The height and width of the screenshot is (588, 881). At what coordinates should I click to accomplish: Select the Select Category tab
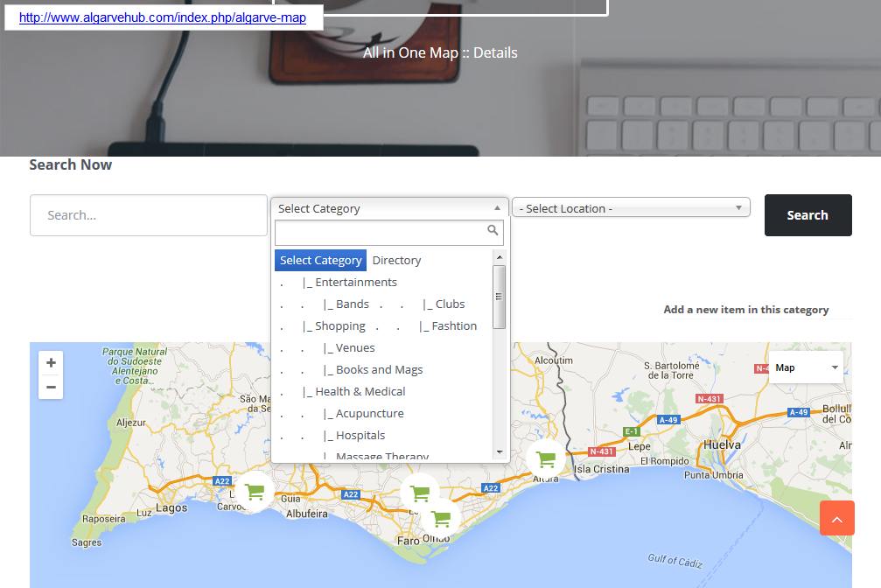[320, 260]
